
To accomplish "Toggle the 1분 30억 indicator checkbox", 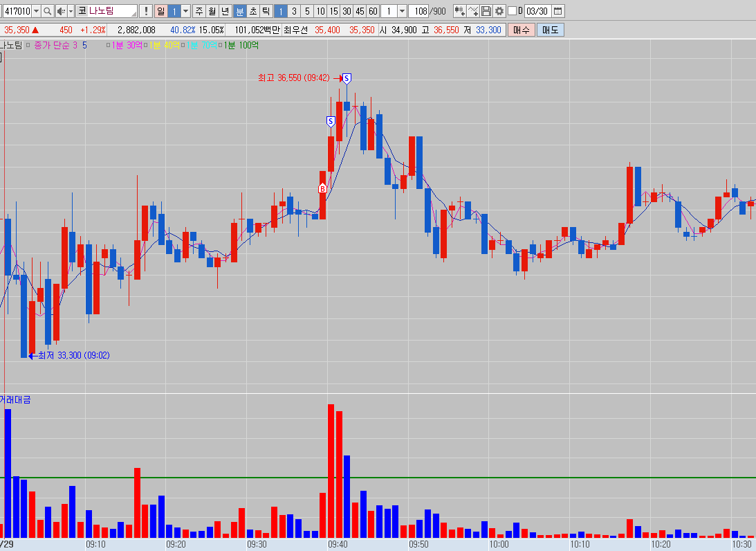I will click(x=109, y=45).
